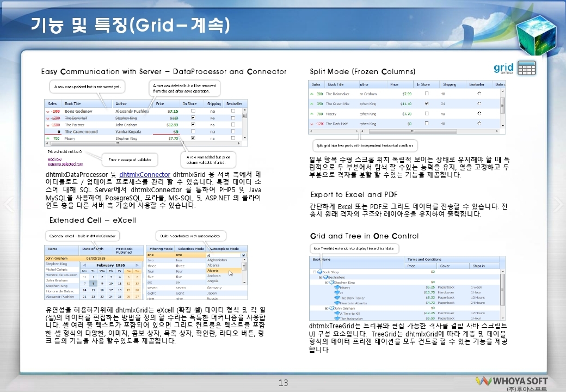Click the green up arrow beside 700 Misery
The height and width of the screenshot is (392, 566).
(48, 139)
